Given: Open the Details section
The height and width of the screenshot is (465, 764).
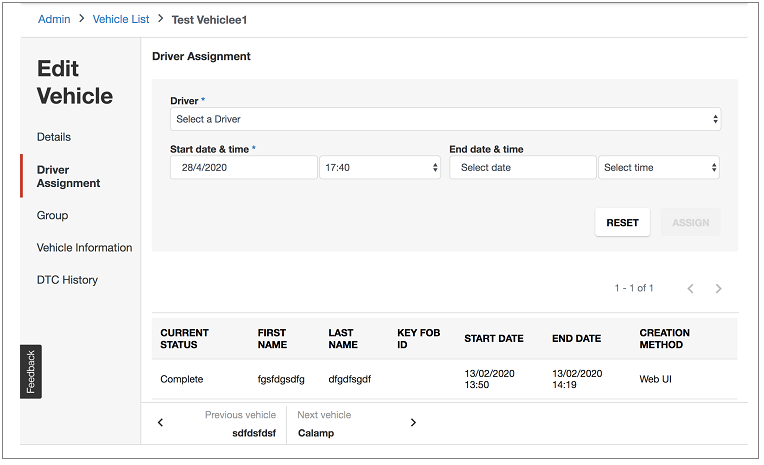Looking at the screenshot, I should [x=54, y=137].
